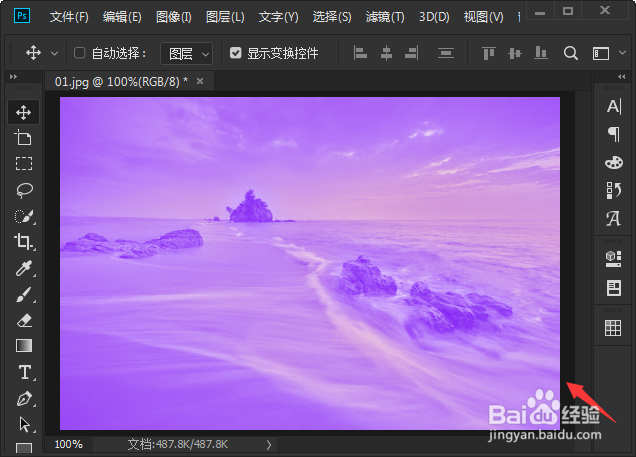This screenshot has height=457, width=636.
Task: Select the Artboard tool
Action: [24, 138]
